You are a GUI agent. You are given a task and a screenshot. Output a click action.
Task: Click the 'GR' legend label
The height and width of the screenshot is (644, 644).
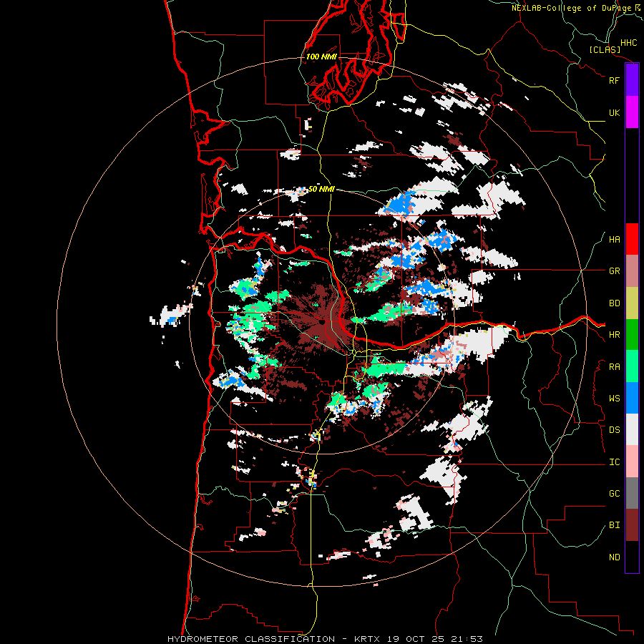pos(614,271)
